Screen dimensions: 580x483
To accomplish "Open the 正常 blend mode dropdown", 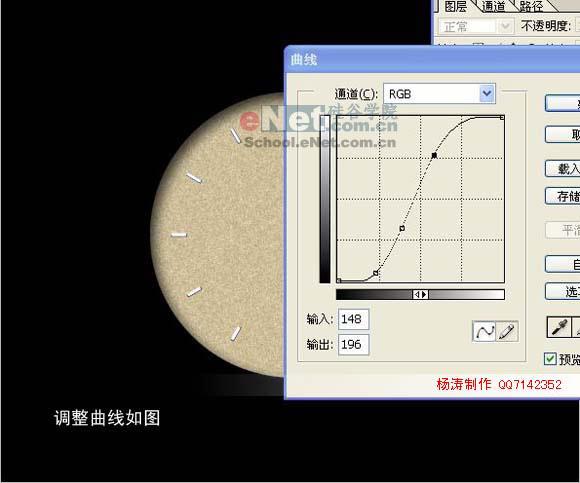I will pyautogui.click(x=475, y=27).
